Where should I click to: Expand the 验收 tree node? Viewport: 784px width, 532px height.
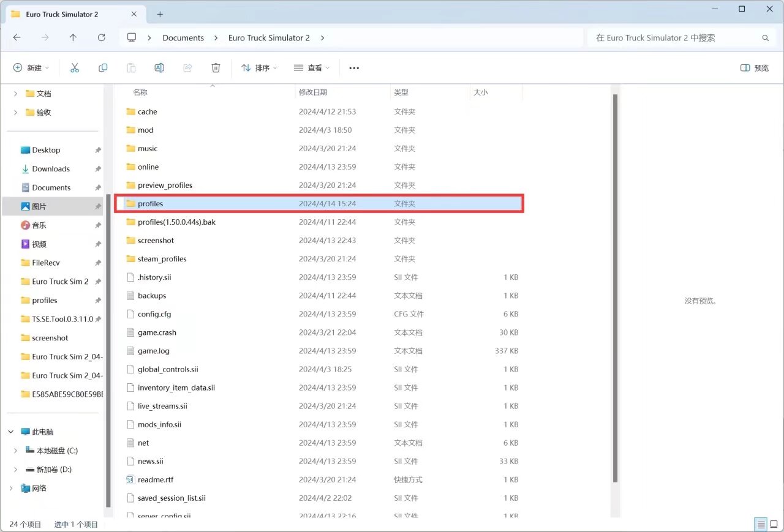pos(15,113)
